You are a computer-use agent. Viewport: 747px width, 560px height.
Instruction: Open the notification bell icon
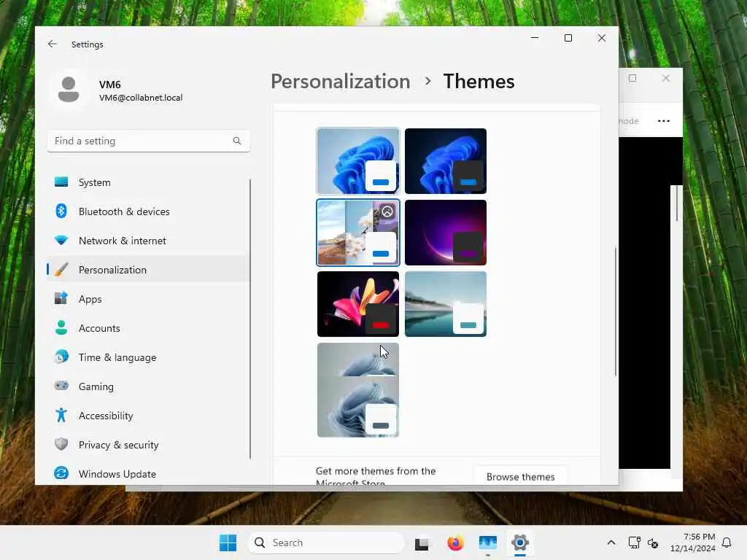727,542
